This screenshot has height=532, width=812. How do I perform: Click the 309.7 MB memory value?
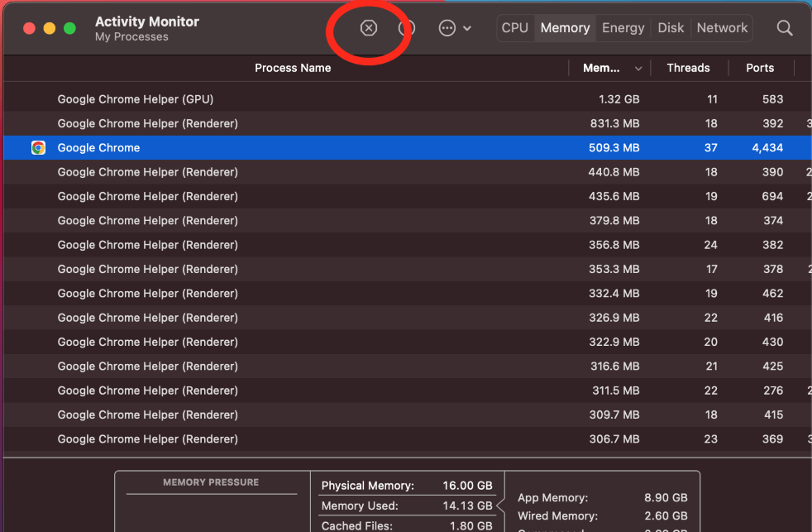(614, 415)
